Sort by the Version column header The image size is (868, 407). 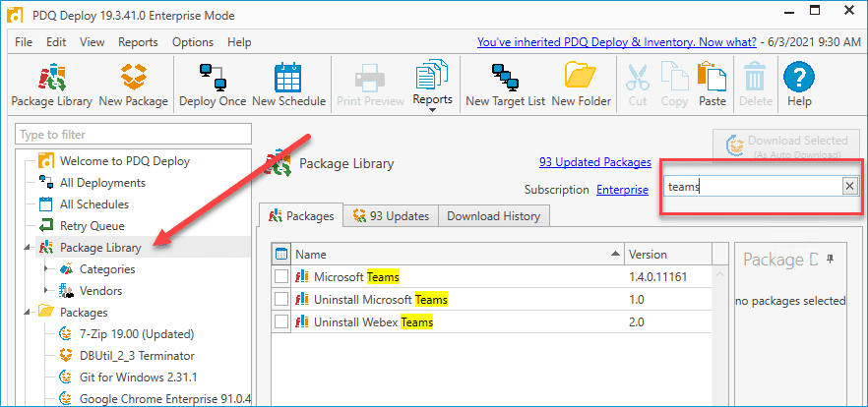point(668,255)
